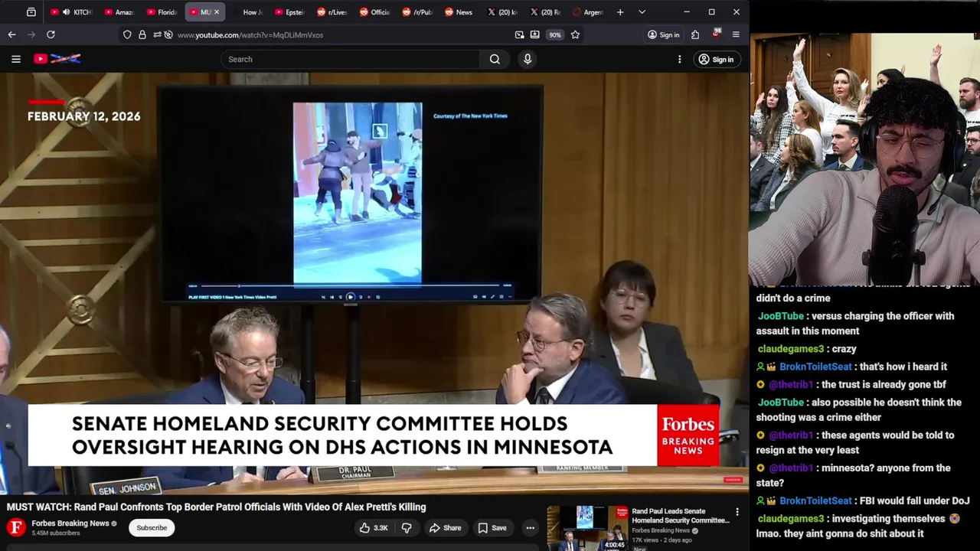Activate voice search microphone icon

pos(528,59)
